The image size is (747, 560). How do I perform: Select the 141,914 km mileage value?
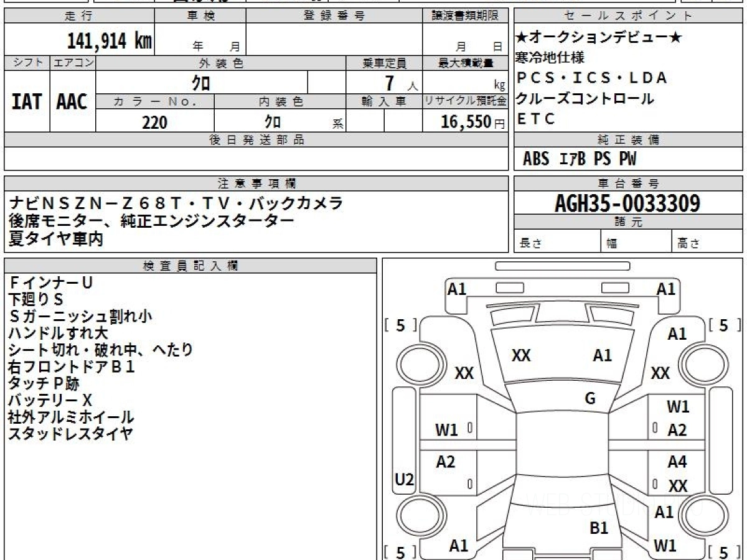coord(109,41)
